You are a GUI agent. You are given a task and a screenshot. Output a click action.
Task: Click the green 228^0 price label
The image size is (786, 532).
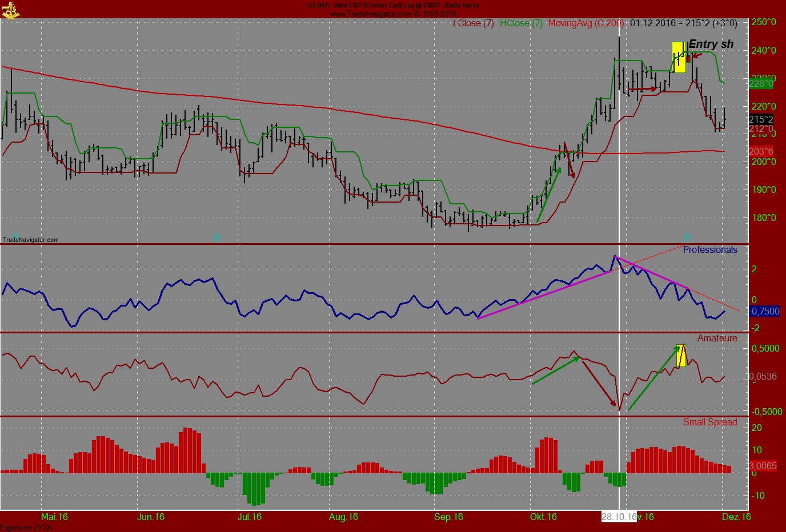pos(760,83)
